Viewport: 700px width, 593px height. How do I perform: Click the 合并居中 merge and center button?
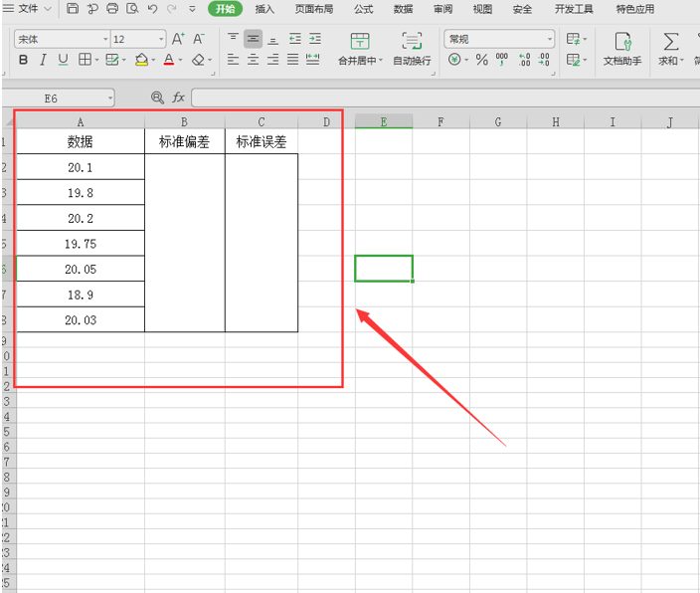point(359,49)
